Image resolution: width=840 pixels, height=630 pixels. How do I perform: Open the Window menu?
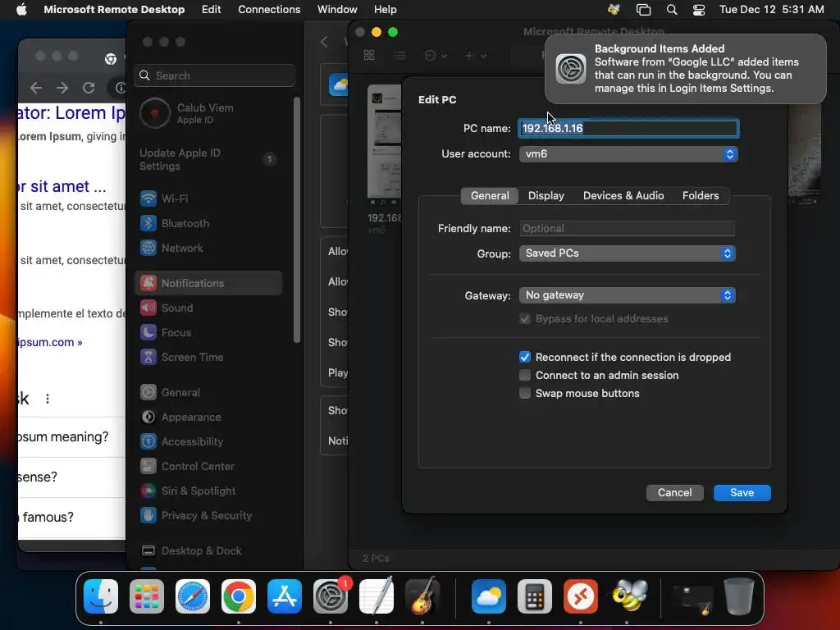pos(337,10)
